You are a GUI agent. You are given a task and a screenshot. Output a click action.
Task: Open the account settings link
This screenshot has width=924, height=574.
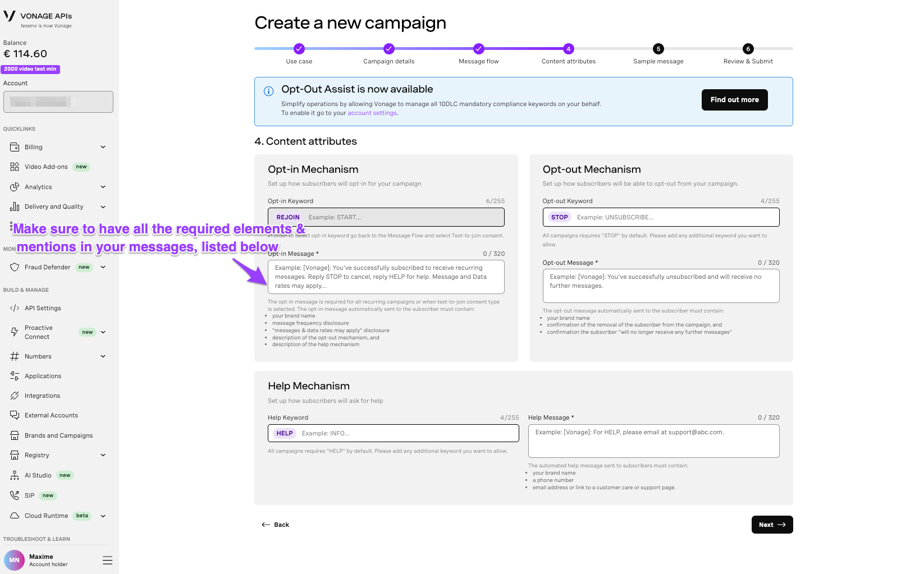pos(372,113)
